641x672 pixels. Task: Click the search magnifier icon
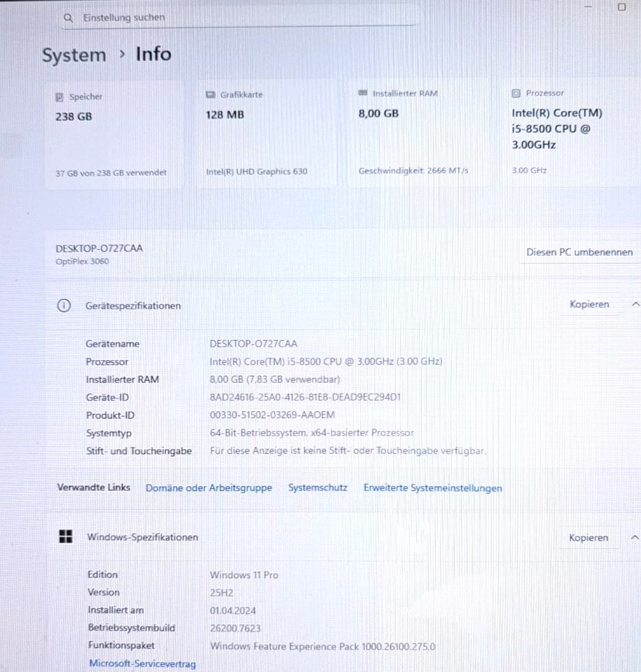68,18
